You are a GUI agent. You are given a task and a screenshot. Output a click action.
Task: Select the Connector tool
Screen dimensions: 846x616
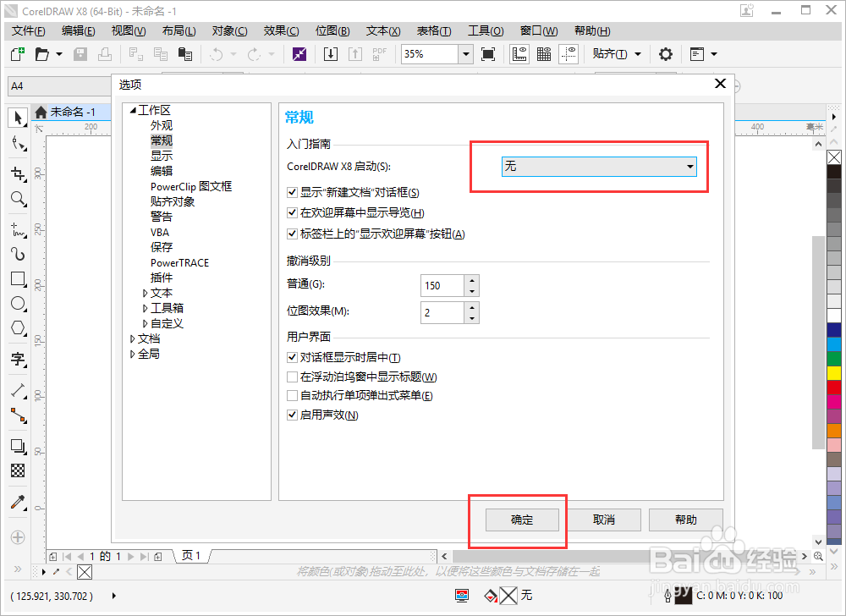click(19, 415)
